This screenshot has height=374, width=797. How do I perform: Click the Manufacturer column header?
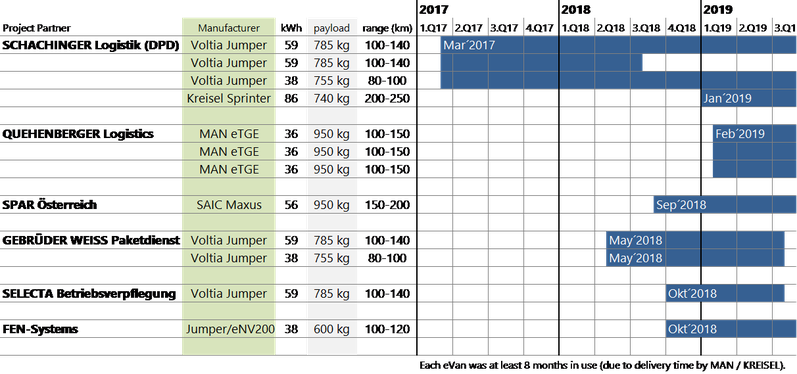click(x=229, y=28)
